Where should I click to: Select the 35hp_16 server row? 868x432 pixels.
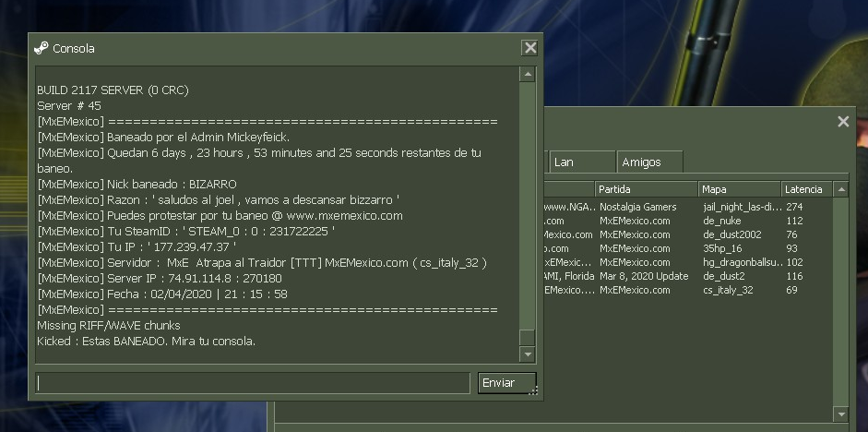click(x=688, y=248)
